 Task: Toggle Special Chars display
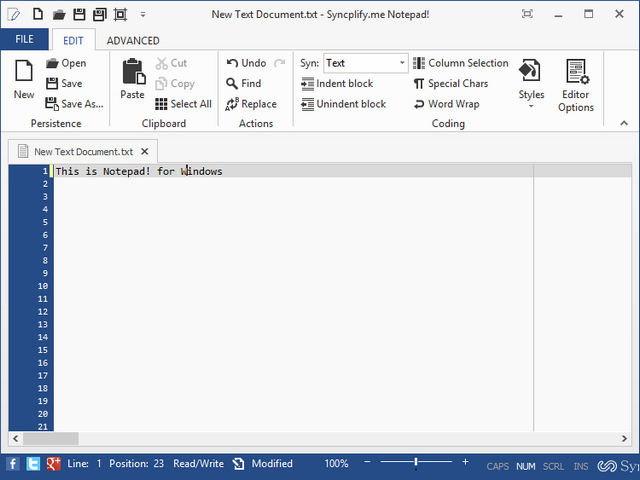coord(451,84)
